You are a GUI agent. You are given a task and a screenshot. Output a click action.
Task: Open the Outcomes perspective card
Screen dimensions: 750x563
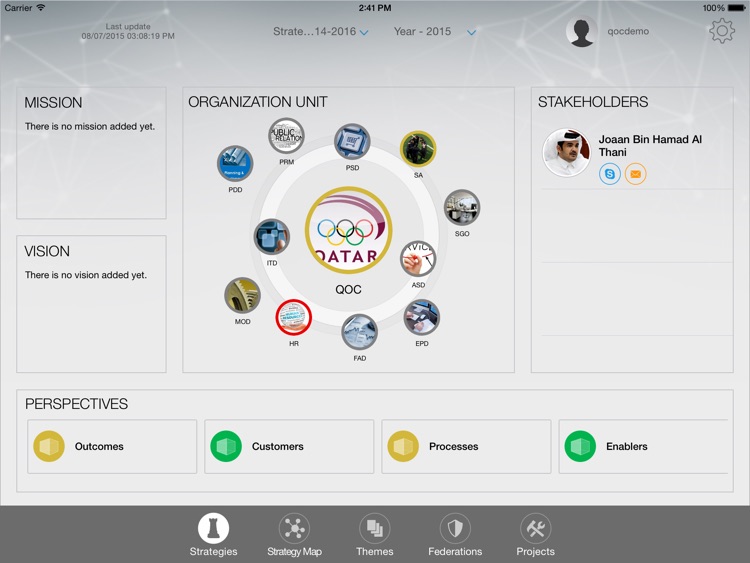112,447
